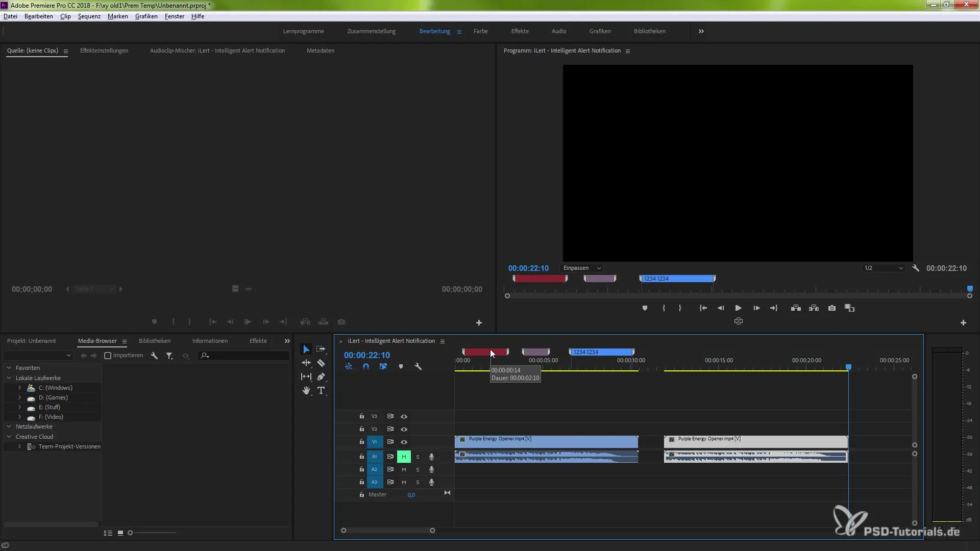The image size is (980, 551).
Task: Open timeline display settings wrench
Action: click(x=418, y=367)
